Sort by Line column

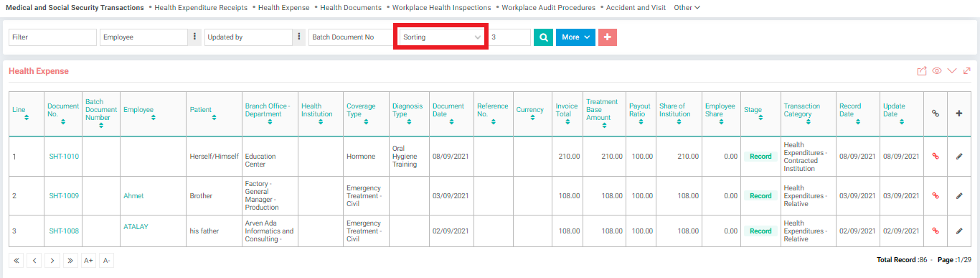[27, 118]
